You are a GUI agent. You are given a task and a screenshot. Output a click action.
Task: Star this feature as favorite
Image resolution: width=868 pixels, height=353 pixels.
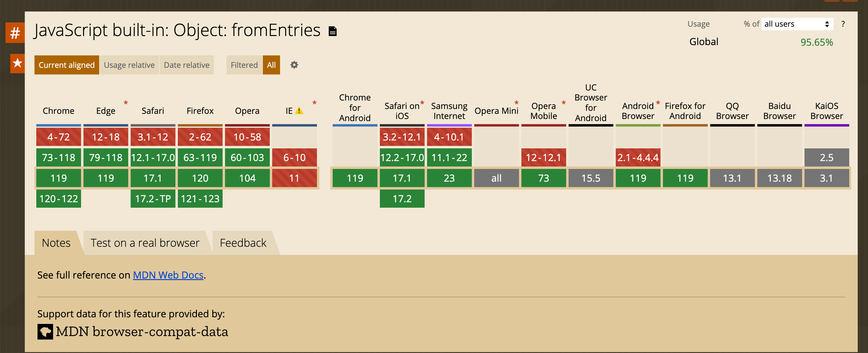pyautogui.click(x=17, y=63)
